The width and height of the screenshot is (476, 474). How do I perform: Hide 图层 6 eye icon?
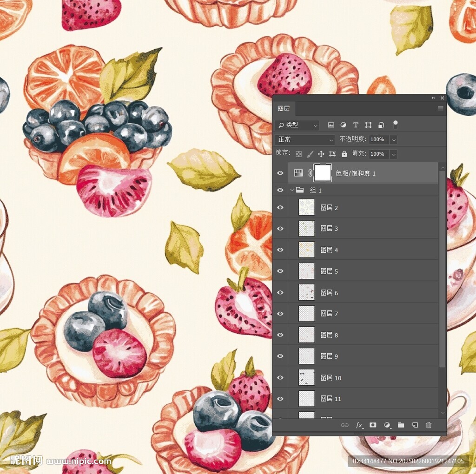(280, 292)
